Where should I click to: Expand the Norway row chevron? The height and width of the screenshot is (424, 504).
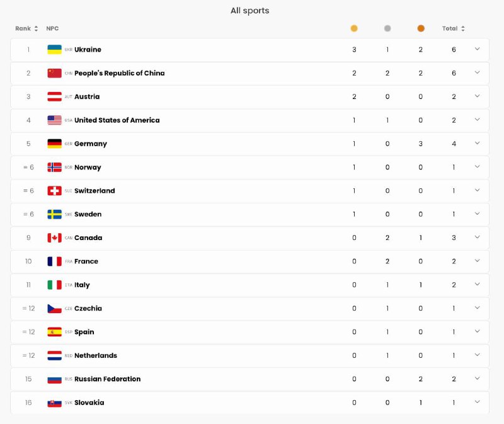[x=477, y=167]
